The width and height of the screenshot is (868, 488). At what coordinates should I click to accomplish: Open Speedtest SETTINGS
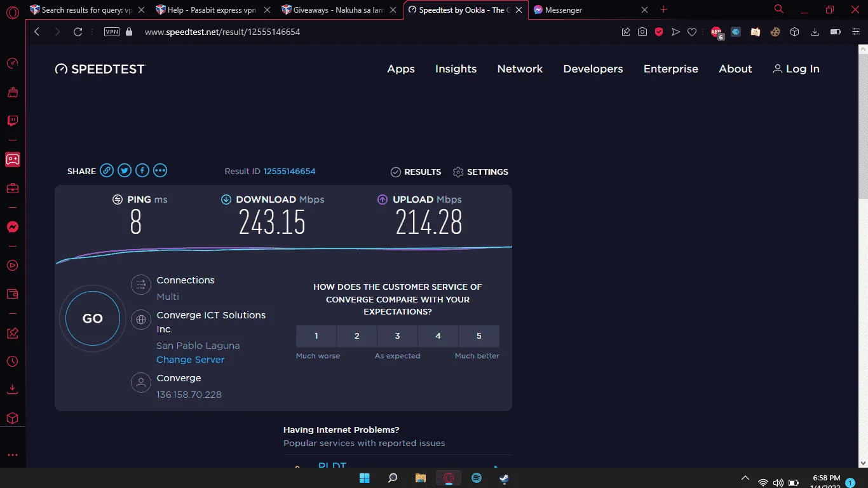point(480,172)
